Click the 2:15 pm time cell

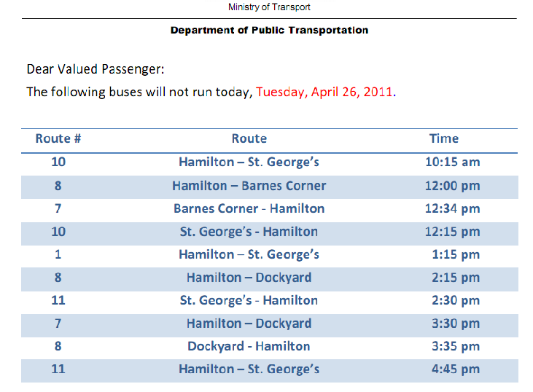point(456,278)
